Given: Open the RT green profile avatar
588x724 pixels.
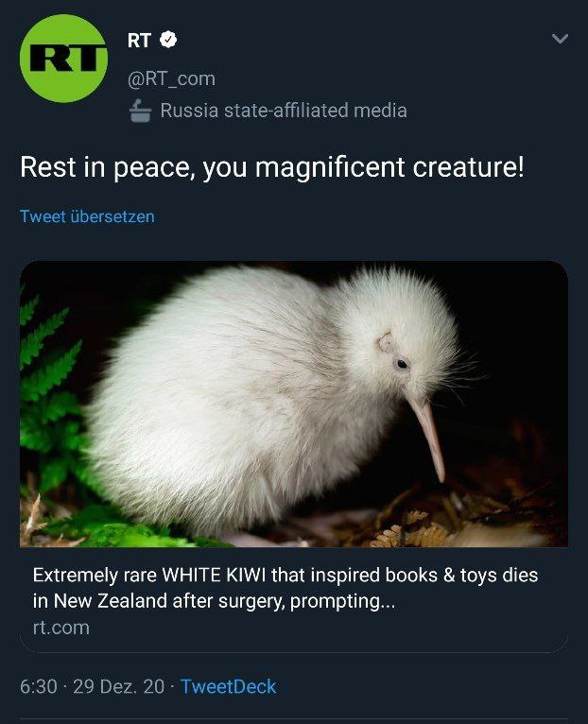Looking at the screenshot, I should [x=63, y=59].
